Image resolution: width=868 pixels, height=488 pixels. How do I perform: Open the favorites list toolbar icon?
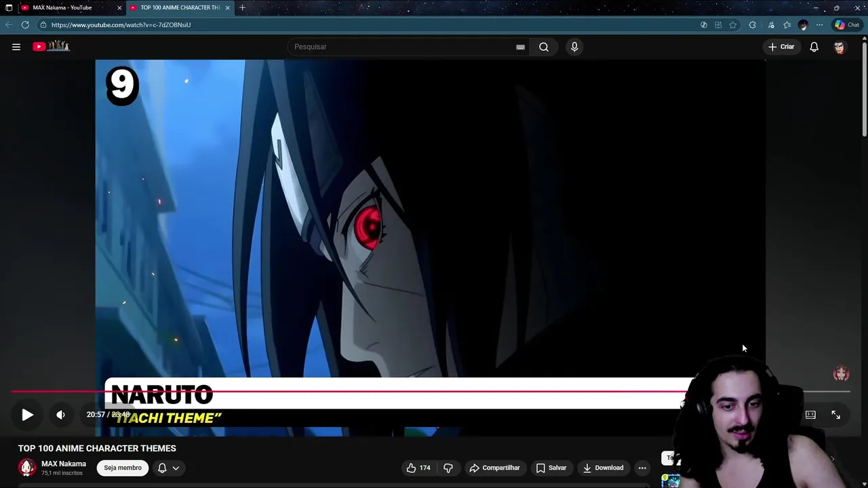coord(787,25)
